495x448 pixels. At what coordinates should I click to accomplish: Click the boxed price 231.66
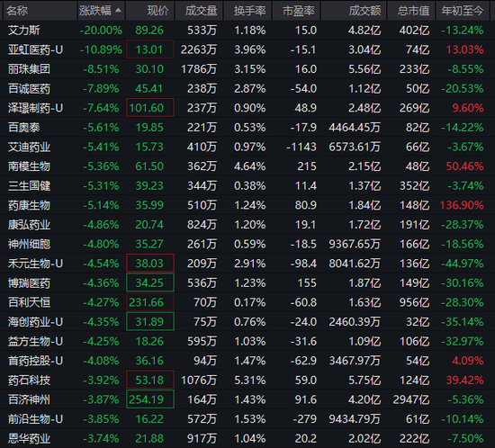pos(150,302)
